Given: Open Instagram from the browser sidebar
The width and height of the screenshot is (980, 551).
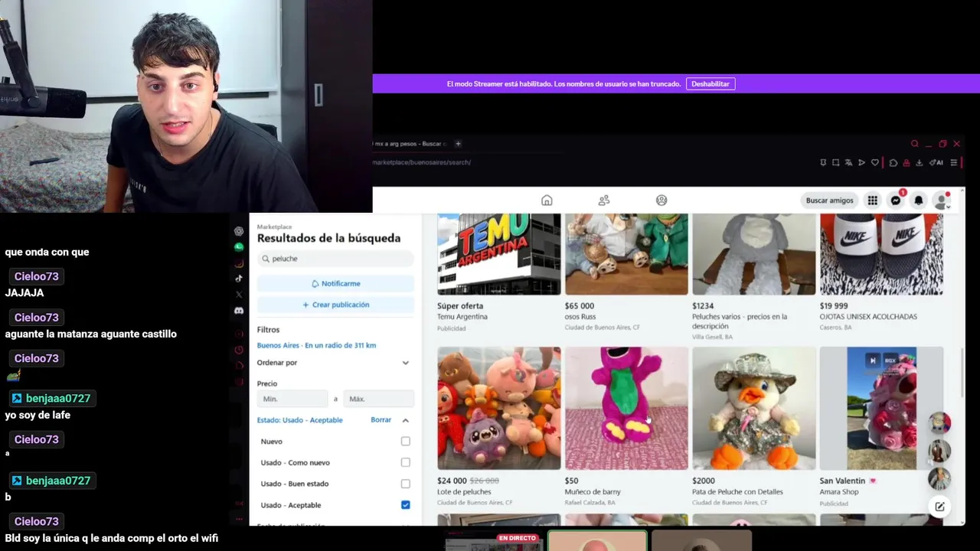Looking at the screenshot, I should tap(239, 263).
